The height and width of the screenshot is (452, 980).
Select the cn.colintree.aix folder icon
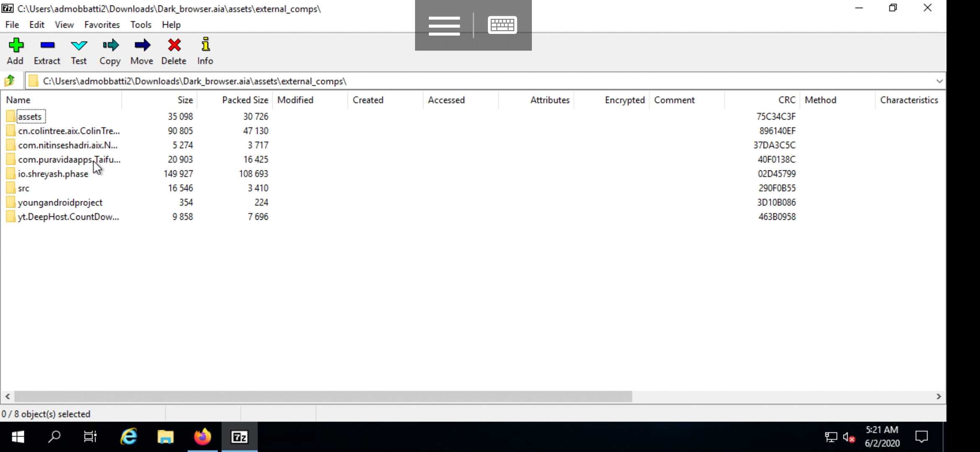click(x=10, y=131)
